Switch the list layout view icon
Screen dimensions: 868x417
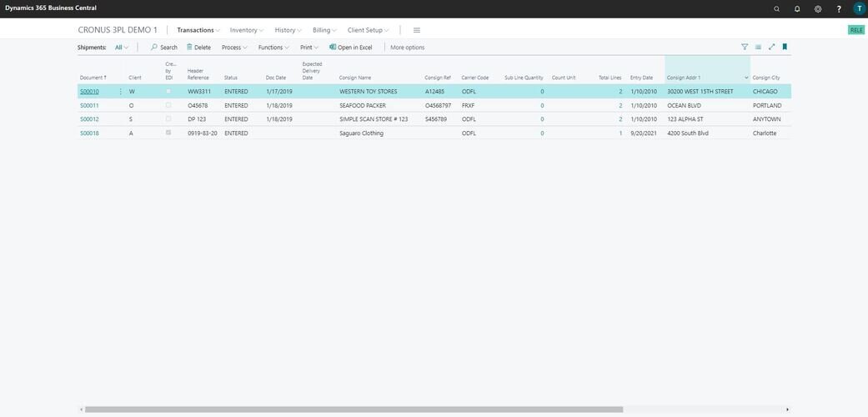[758, 48]
